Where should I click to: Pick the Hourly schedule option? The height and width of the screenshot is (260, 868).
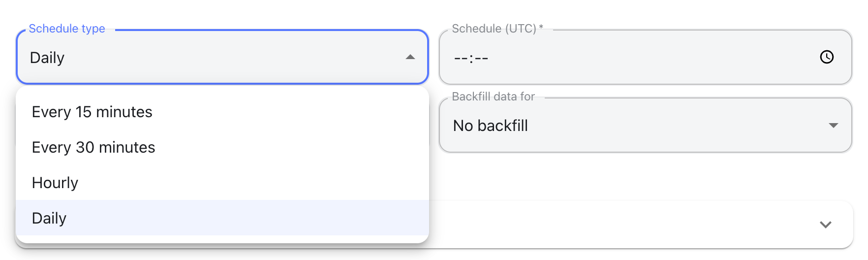pyautogui.click(x=55, y=183)
